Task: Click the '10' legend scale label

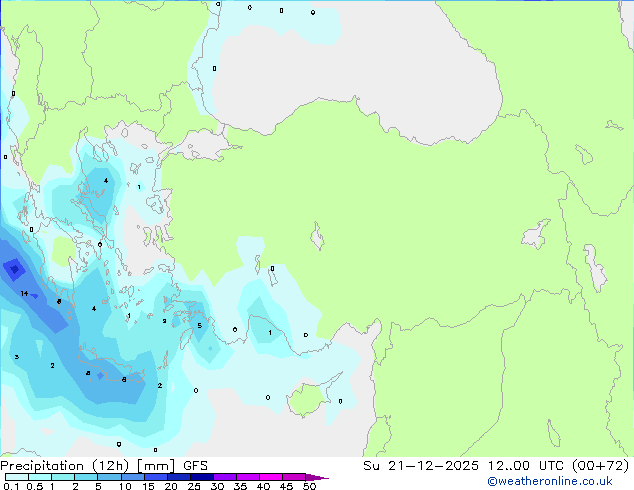Action: click(x=125, y=486)
